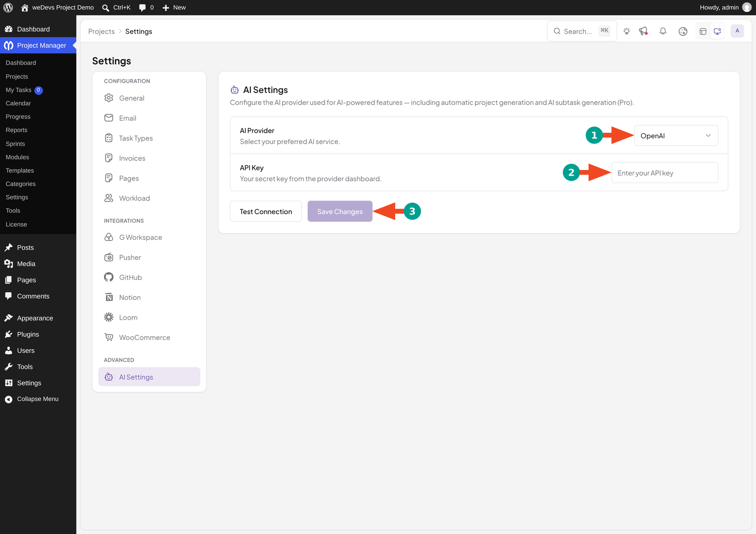Collapse the admin sidebar menu
This screenshot has width=756, height=534.
click(x=38, y=399)
